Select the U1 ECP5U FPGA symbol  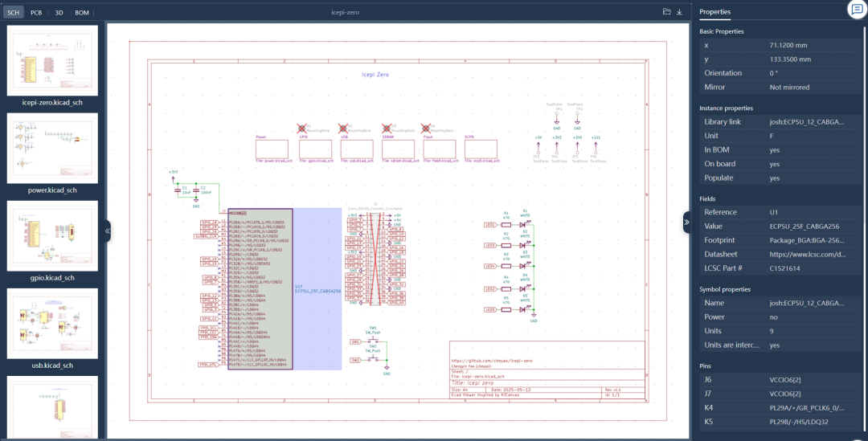260,289
